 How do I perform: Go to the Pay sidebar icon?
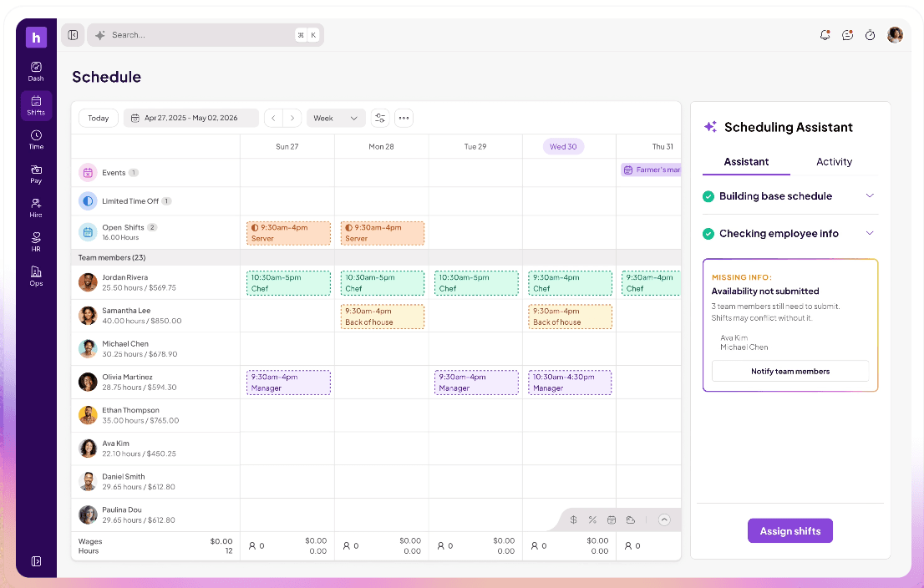tap(36, 174)
